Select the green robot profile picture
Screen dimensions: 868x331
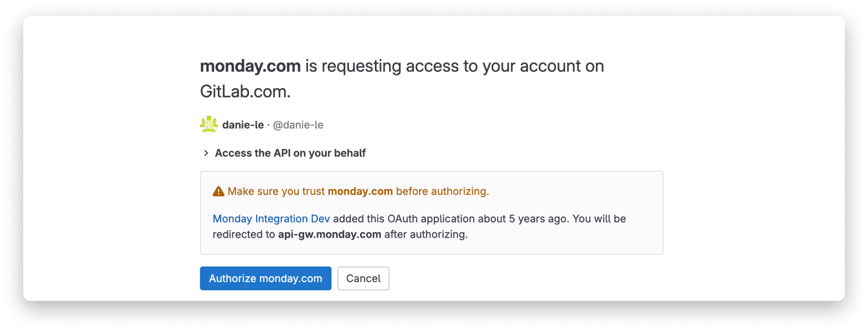pos(209,124)
